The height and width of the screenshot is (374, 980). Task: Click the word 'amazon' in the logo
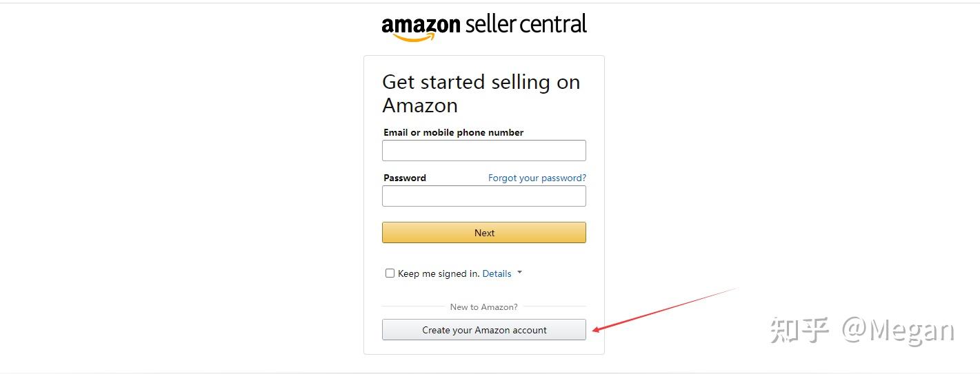421,25
